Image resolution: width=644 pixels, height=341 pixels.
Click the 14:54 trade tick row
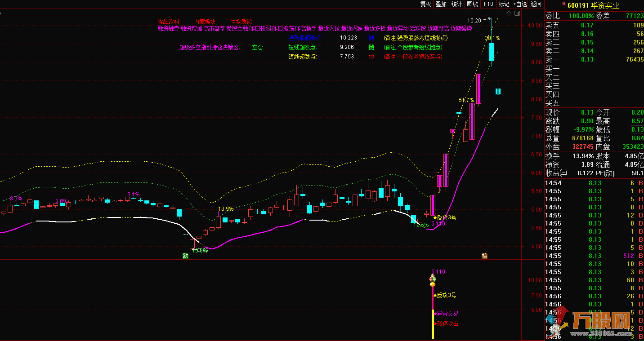point(594,183)
